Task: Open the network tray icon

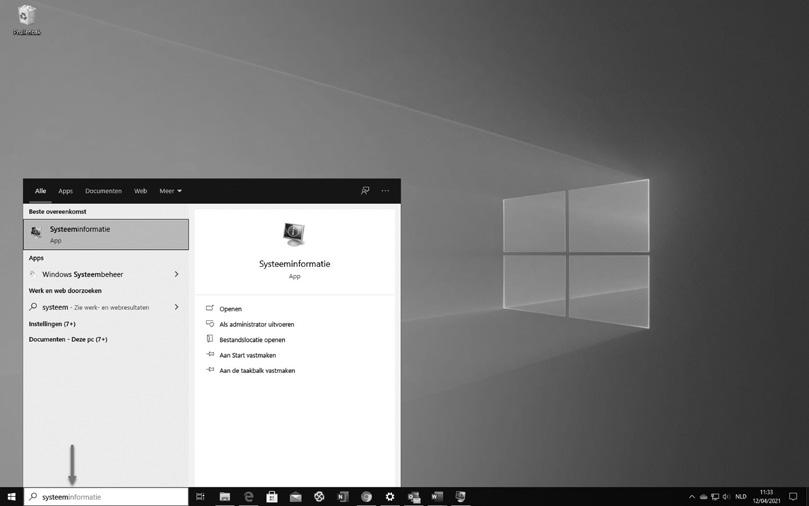Action: [715, 497]
